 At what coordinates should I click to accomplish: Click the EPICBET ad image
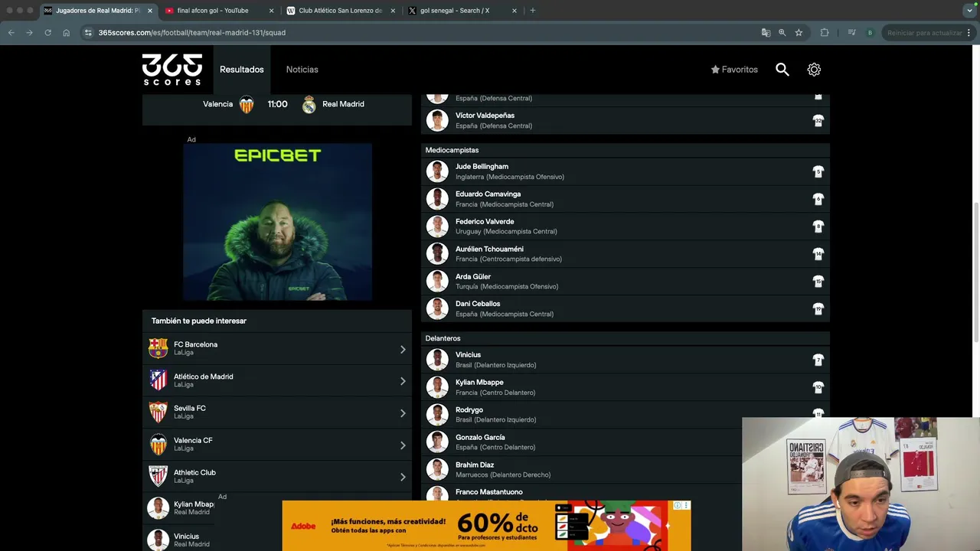277,222
